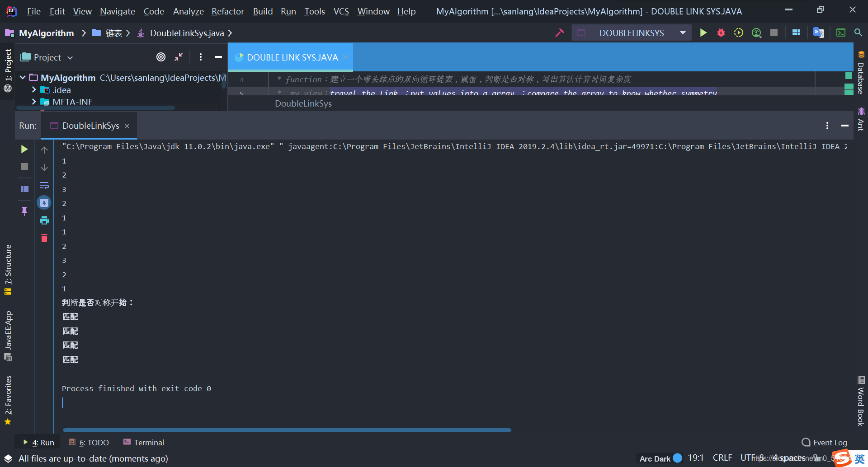The image size is (868, 467).
Task: Restore layout icon in Run panel
Action: pyautogui.click(x=24, y=189)
